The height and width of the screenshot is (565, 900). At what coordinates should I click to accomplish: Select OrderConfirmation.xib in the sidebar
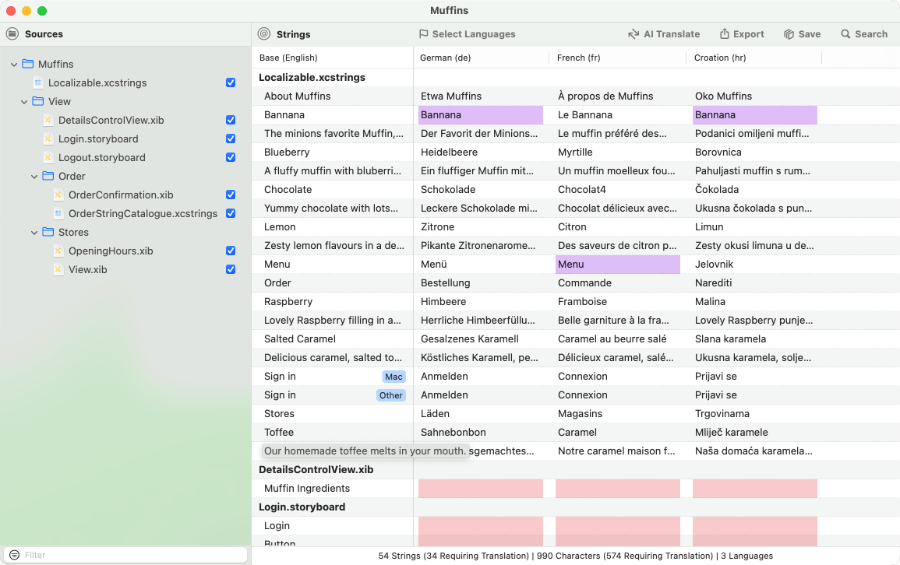(x=120, y=195)
